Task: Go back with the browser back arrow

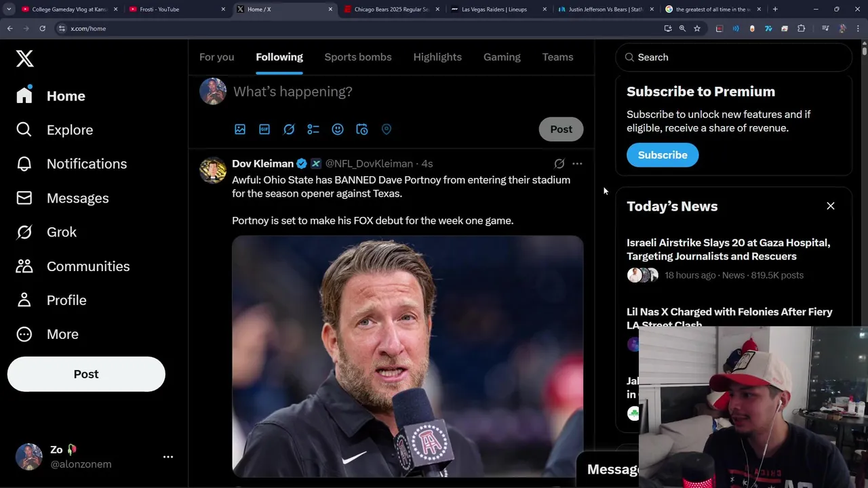Action: coord(9,28)
